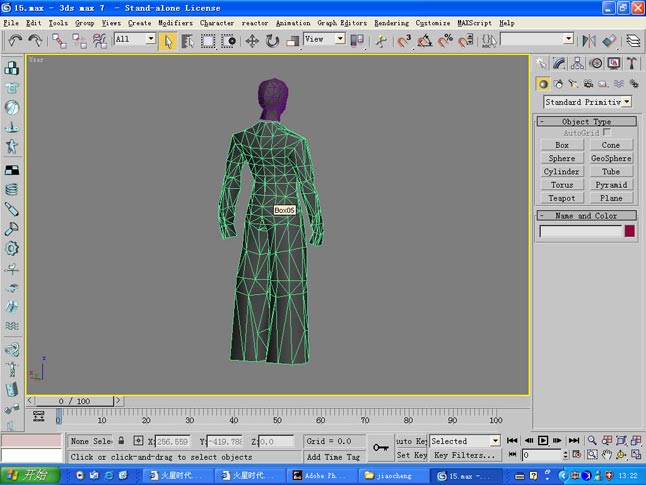Select the Select and Link tool
This screenshot has width=646, height=485.
[x=59, y=41]
